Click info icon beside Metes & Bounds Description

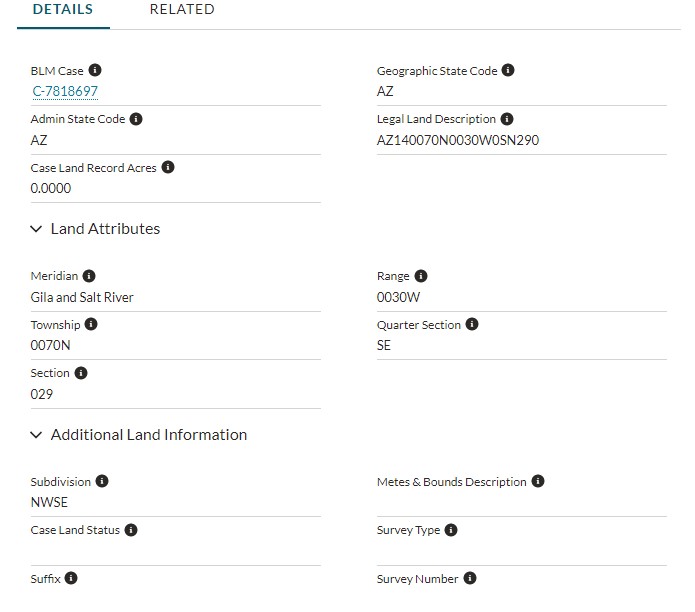click(x=538, y=481)
